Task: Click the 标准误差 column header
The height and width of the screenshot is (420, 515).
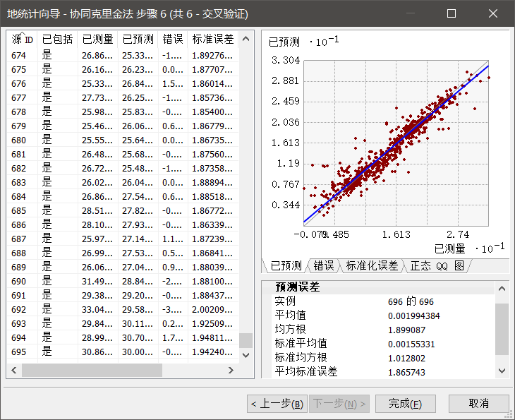Action: 213,39
